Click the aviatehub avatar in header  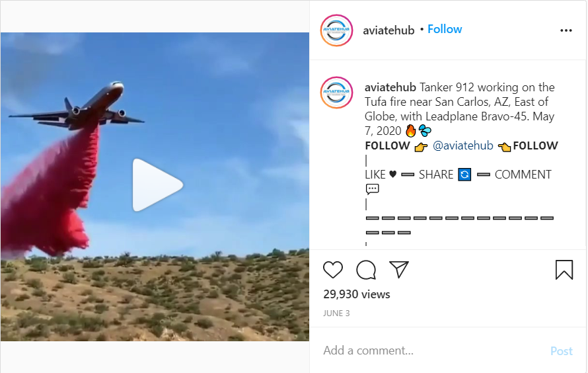tap(336, 30)
